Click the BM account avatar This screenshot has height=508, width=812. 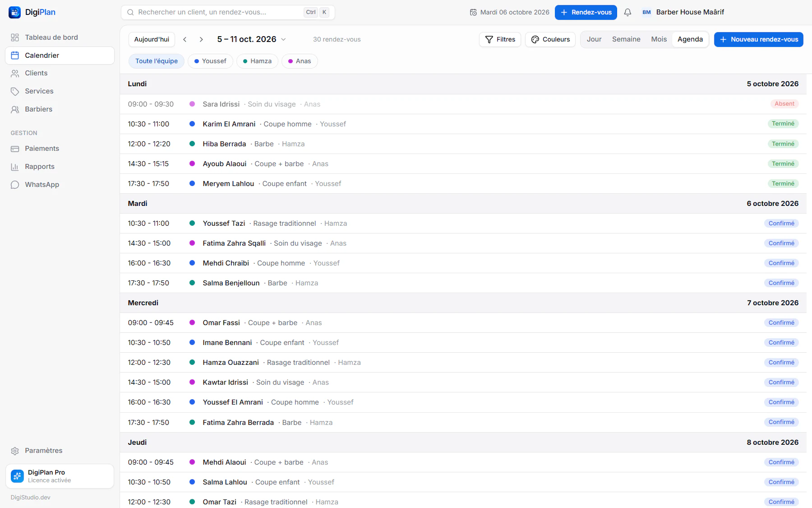(x=646, y=12)
